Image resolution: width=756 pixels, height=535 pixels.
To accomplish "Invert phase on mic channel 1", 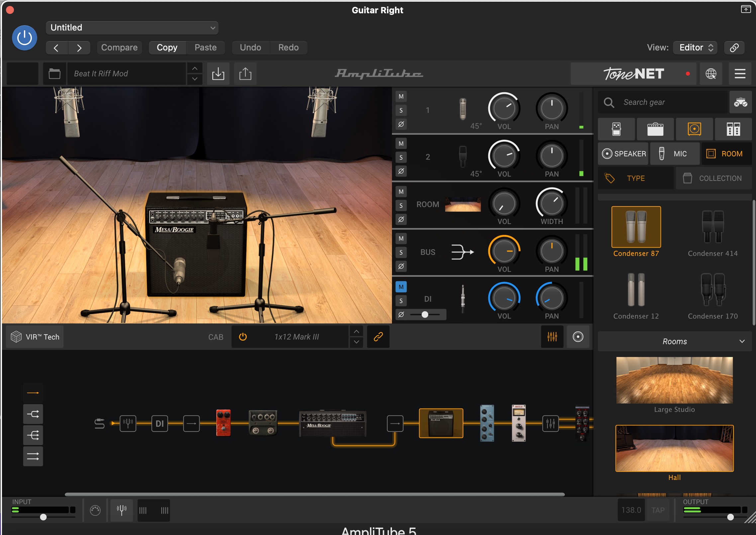I will [x=401, y=124].
